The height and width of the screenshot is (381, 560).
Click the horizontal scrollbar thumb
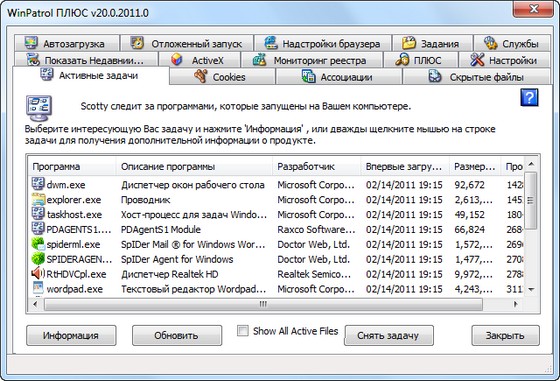(x=263, y=304)
